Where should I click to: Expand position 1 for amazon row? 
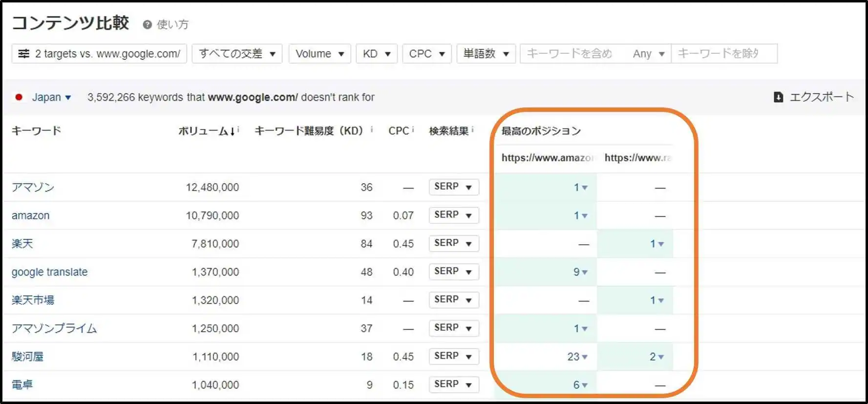(x=580, y=215)
